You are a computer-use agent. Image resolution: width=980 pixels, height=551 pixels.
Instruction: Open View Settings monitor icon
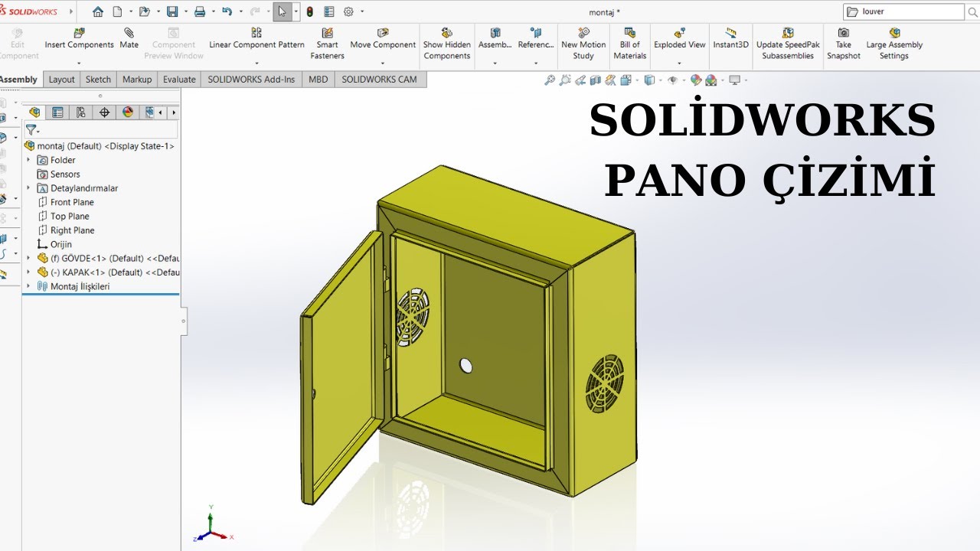pyautogui.click(x=735, y=80)
